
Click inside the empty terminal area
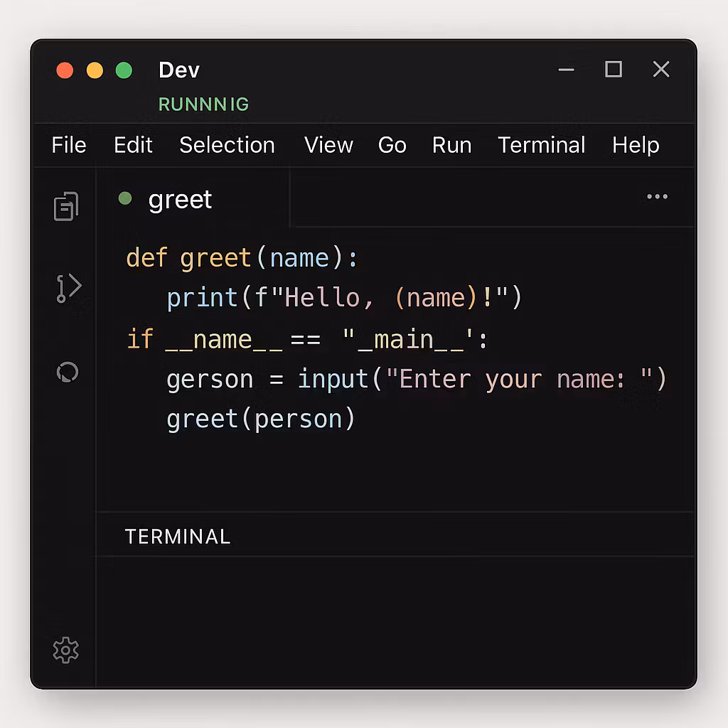coord(395,619)
